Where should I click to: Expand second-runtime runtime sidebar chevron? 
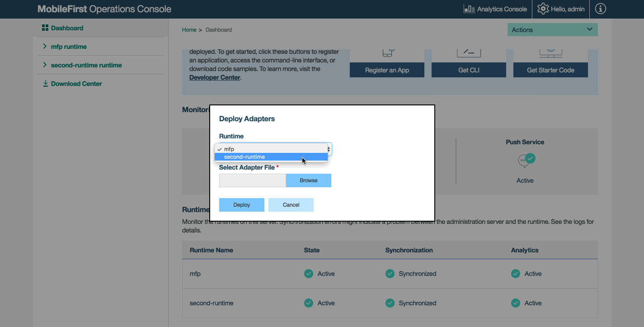[45, 65]
